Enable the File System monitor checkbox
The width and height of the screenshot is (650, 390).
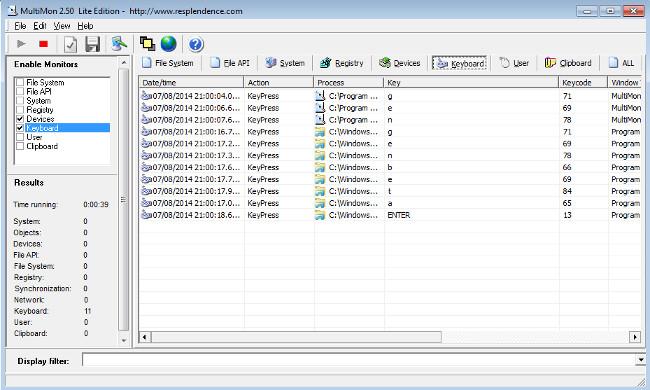tap(20, 82)
